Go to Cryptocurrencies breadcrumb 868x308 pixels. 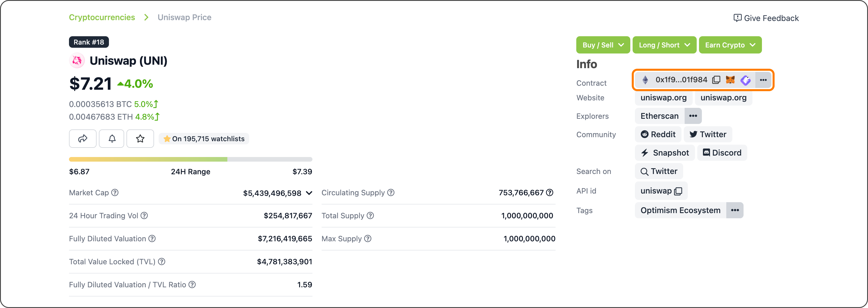click(x=102, y=18)
